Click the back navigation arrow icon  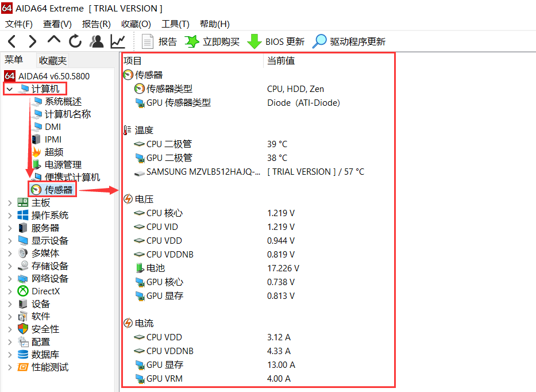(x=11, y=41)
